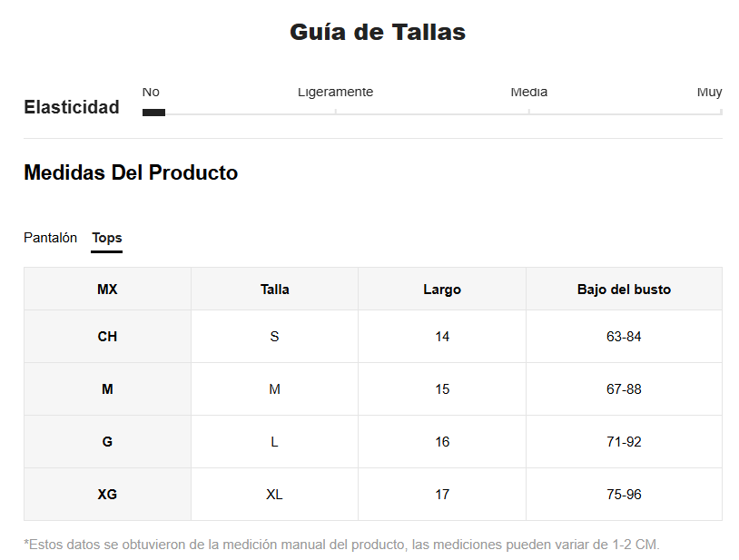Switch to the Pantalón tab
The height and width of the screenshot is (560, 739).
(50, 238)
